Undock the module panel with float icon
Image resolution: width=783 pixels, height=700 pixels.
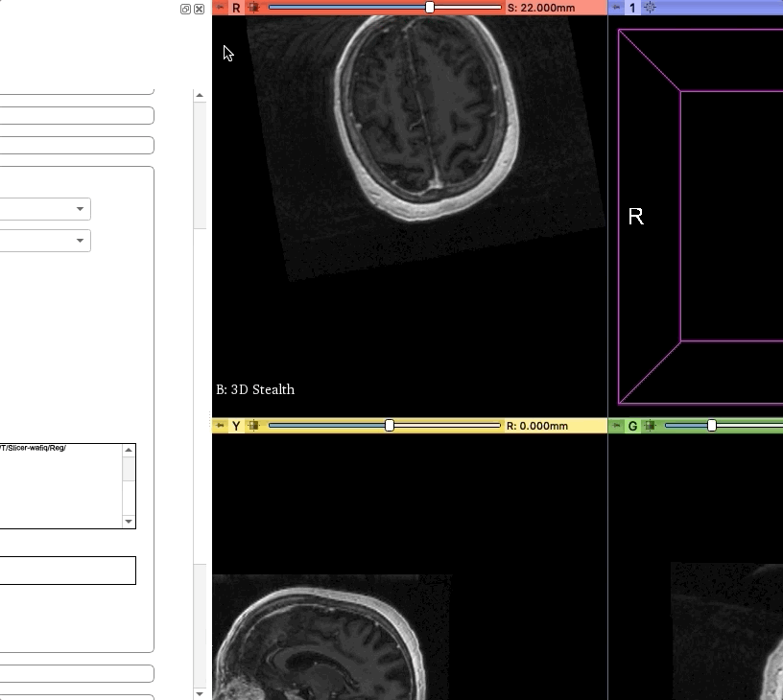pyautogui.click(x=185, y=9)
